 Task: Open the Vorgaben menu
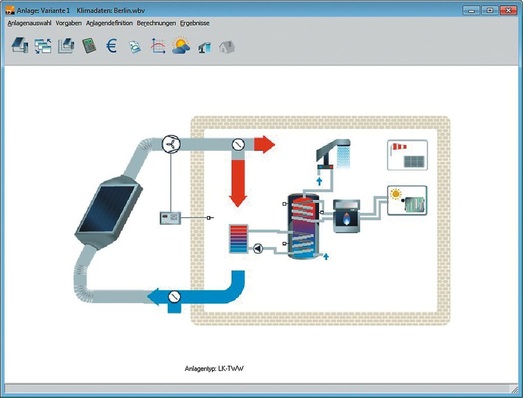(68, 23)
